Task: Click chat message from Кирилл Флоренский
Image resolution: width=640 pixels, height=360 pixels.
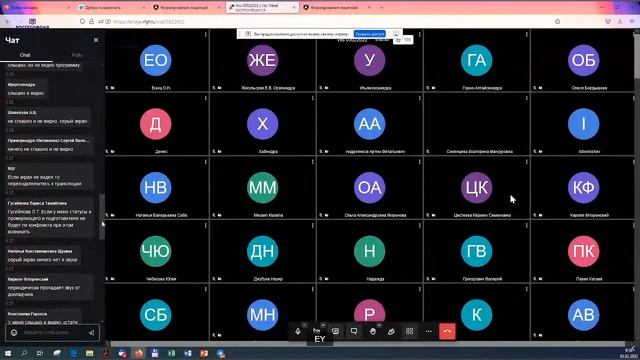Action: click(x=49, y=287)
